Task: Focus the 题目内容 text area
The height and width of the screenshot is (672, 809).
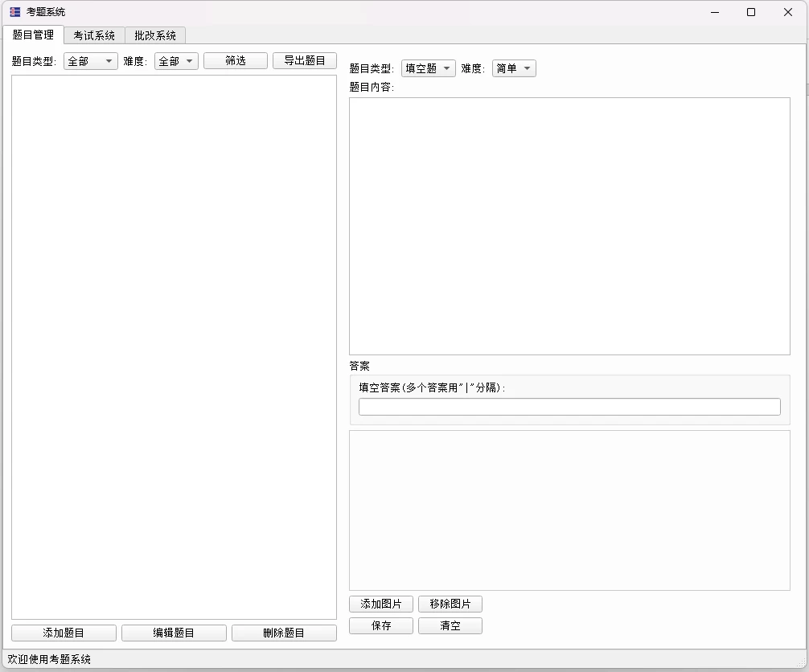Action: tap(569, 226)
